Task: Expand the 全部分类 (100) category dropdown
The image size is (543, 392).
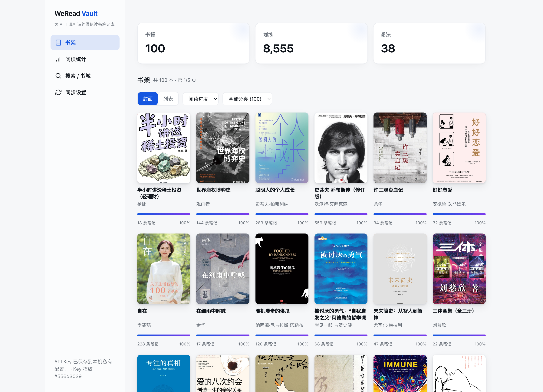Action: 247,99
